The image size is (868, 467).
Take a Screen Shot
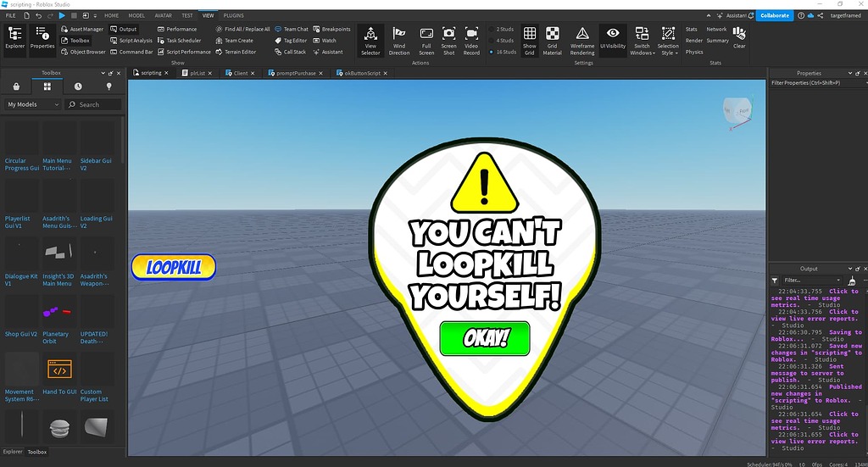(449, 41)
